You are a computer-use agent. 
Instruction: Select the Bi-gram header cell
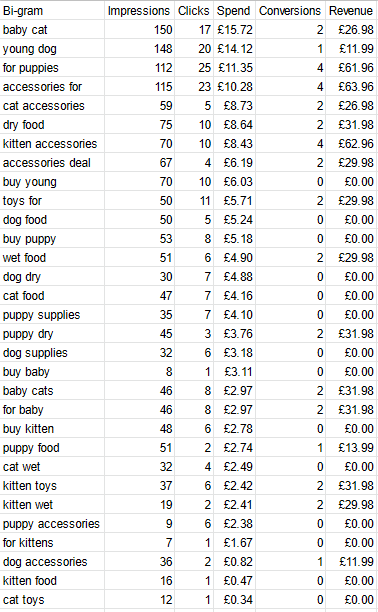pos(52,11)
